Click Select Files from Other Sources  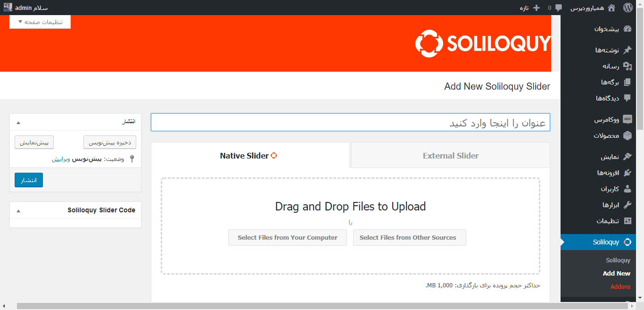[x=410, y=237]
